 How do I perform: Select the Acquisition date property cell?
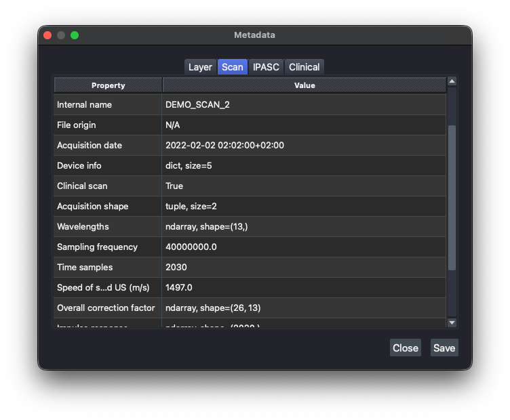[108, 145]
